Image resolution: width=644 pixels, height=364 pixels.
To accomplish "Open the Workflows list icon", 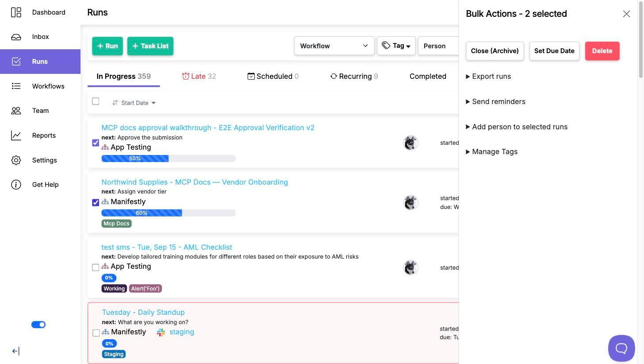I will pos(16,86).
